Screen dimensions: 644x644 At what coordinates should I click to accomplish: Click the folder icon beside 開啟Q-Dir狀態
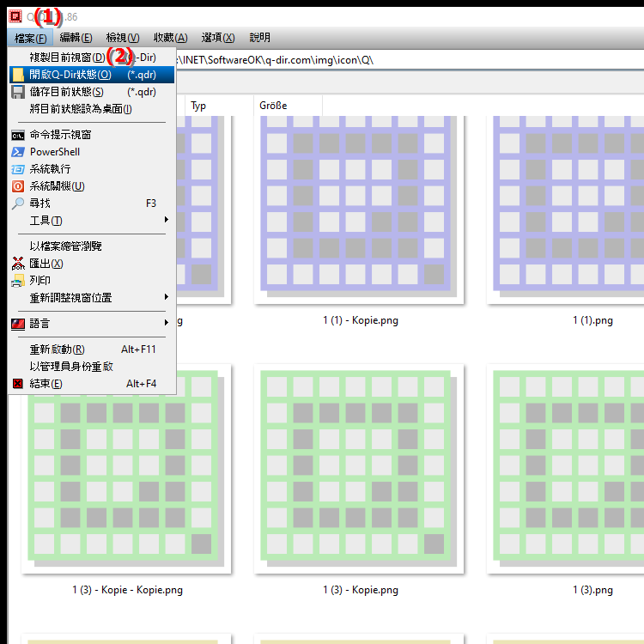(x=18, y=75)
